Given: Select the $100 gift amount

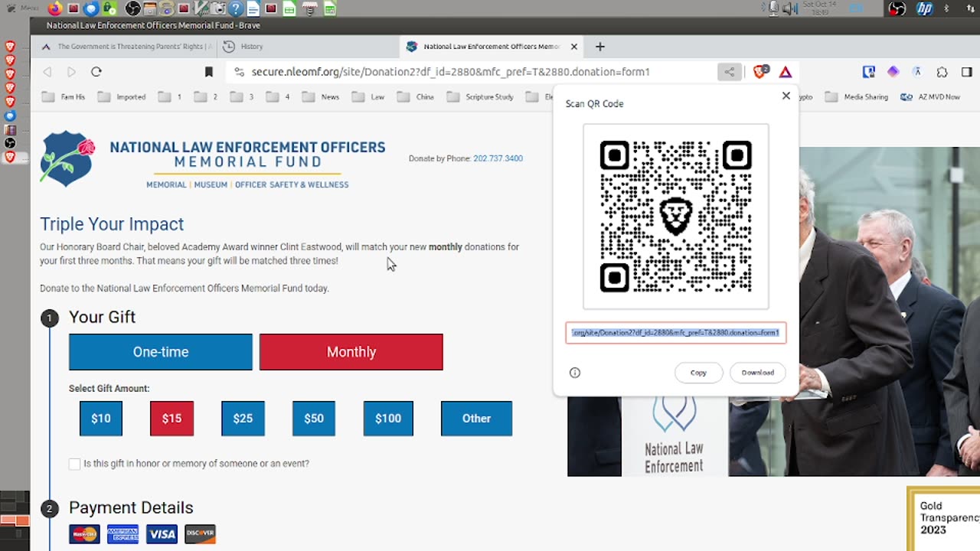Looking at the screenshot, I should pyautogui.click(x=388, y=419).
